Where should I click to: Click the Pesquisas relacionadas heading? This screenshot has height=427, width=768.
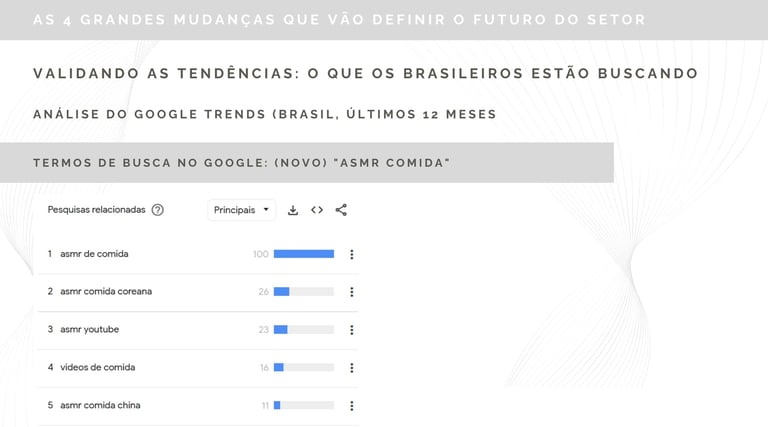tap(96, 210)
